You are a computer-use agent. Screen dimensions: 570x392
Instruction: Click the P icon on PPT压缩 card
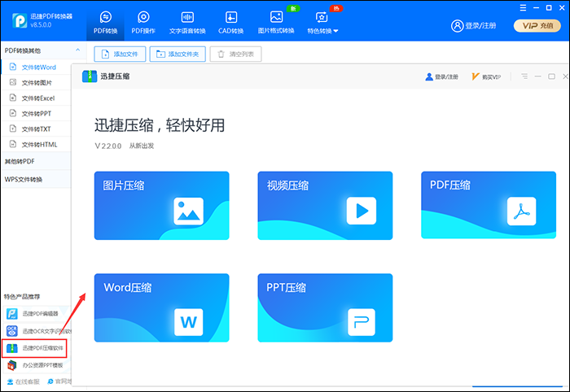click(362, 322)
